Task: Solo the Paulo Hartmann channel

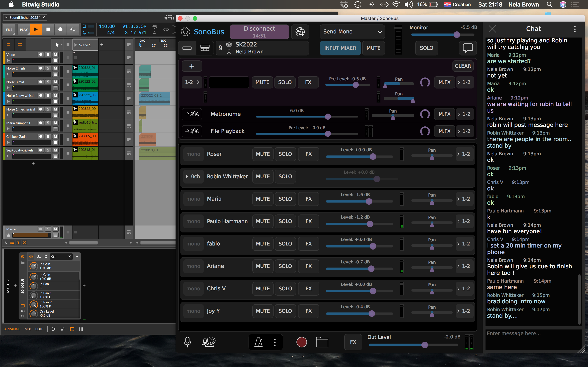Action: 285,221
